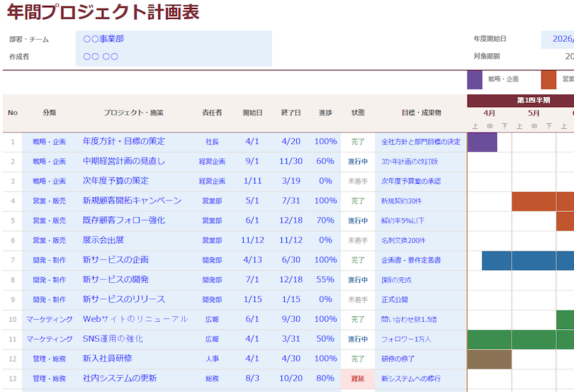Click the 開始日 column header
Screen dimensions: 574x392
[x=252, y=113]
